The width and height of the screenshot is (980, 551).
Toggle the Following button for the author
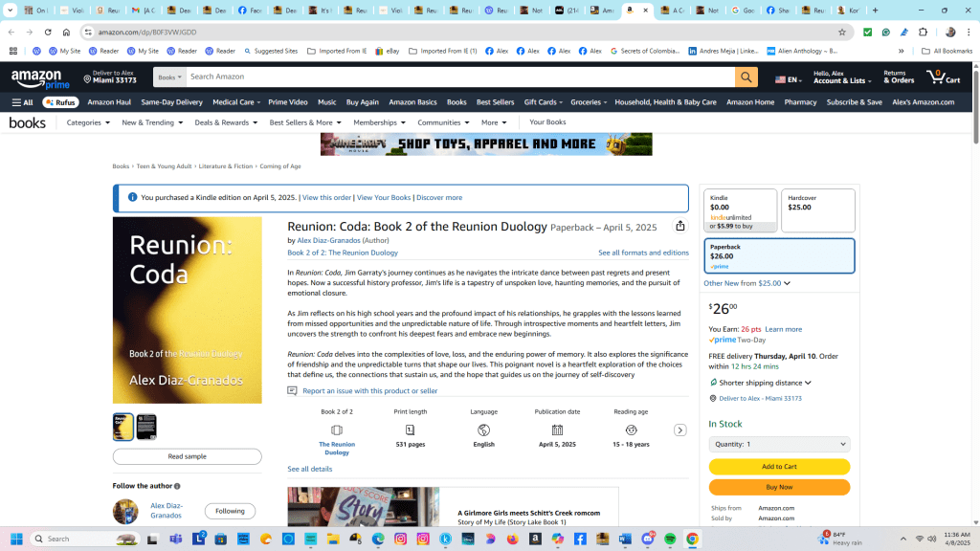click(x=230, y=511)
